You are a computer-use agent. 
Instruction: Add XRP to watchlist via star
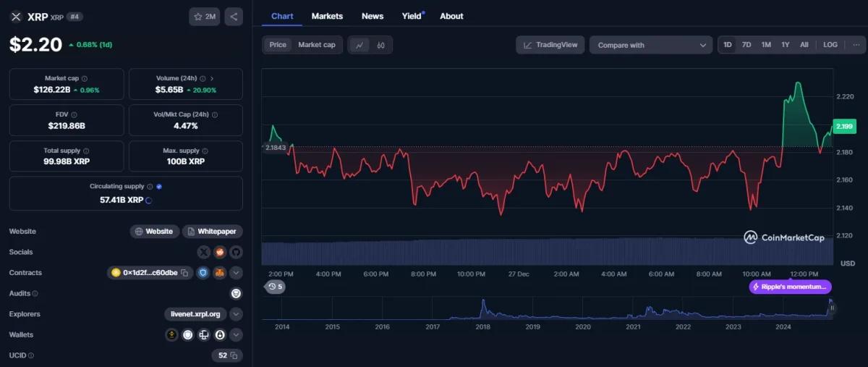[204, 17]
